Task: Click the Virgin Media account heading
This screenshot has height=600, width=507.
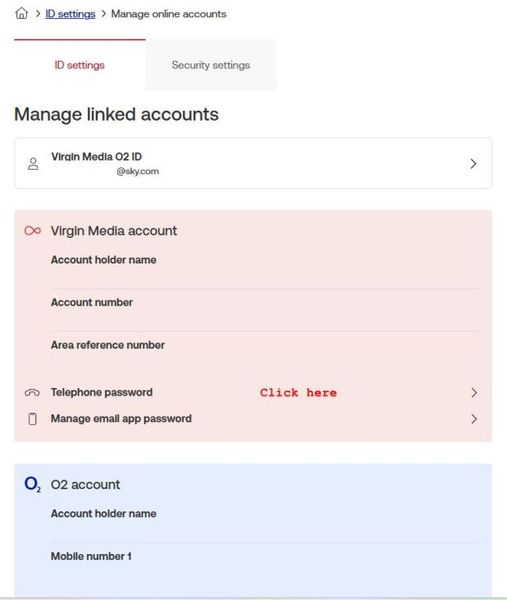Action: coord(114,231)
